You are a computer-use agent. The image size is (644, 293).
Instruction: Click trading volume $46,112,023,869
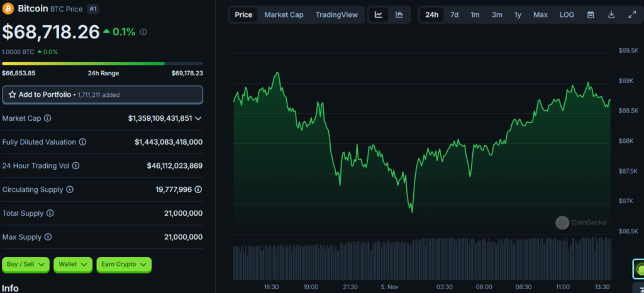175,166
